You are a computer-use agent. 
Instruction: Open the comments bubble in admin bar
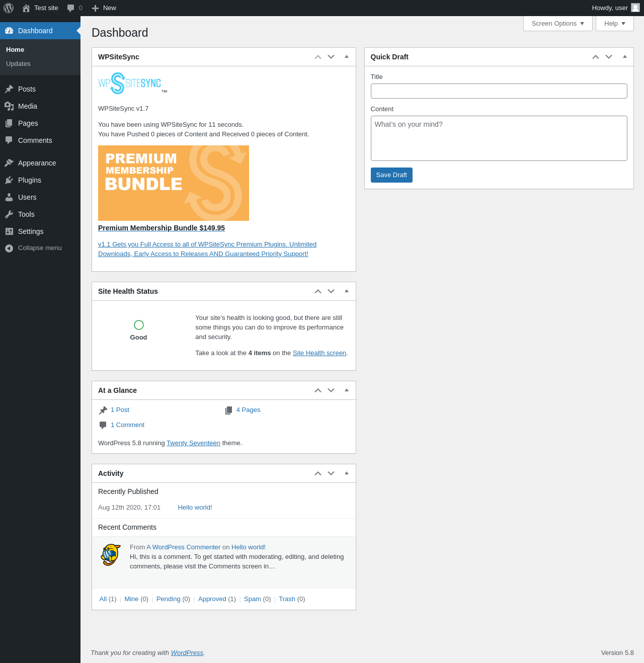(71, 8)
